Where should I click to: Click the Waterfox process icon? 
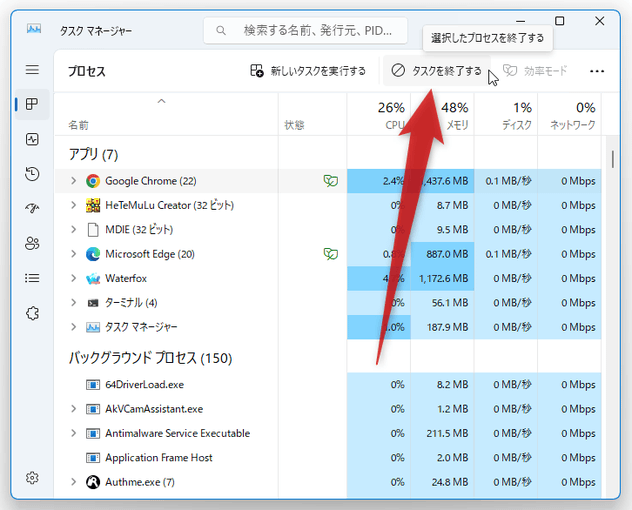tap(93, 279)
